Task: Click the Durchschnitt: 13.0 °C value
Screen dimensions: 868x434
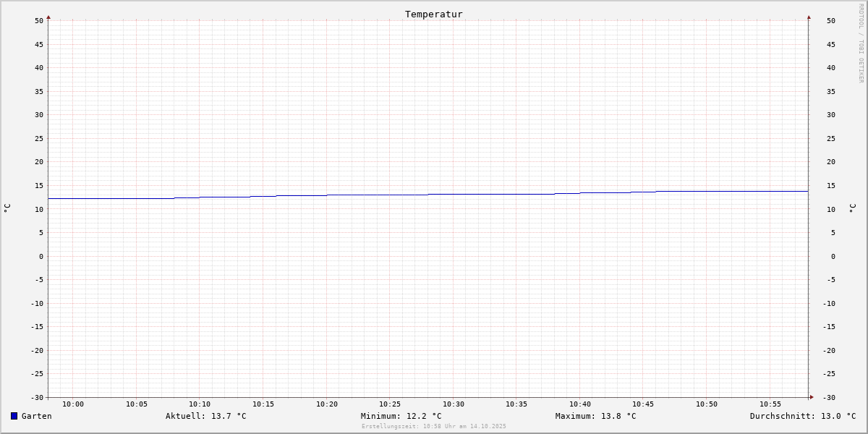Action: [803, 416]
